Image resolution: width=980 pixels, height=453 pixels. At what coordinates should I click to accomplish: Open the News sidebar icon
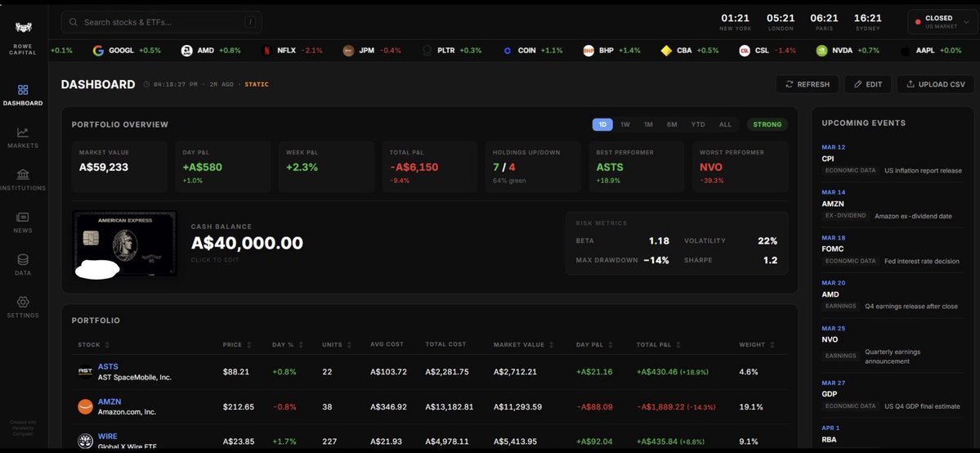23,218
